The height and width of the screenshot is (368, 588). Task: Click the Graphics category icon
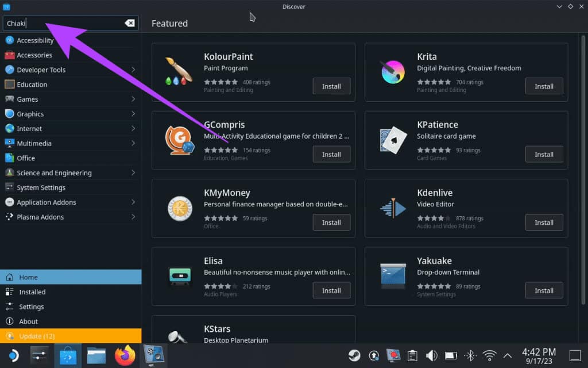coord(9,114)
